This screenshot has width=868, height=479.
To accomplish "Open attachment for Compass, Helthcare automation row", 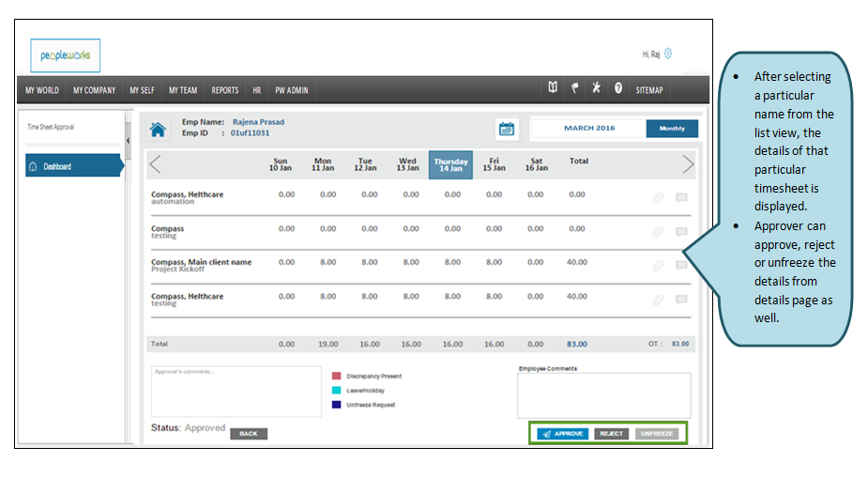I will coord(658,198).
